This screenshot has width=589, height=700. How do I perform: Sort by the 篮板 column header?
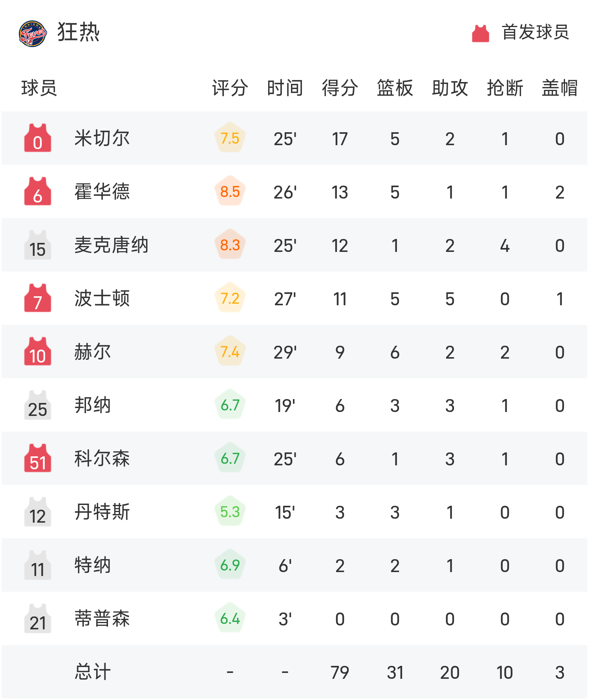tap(395, 87)
